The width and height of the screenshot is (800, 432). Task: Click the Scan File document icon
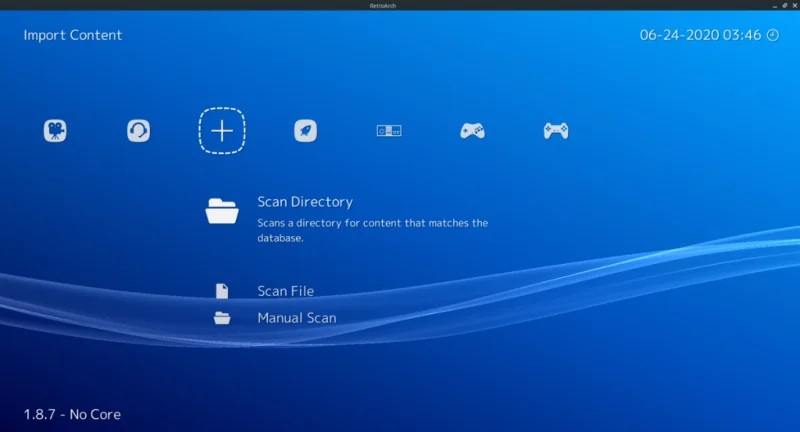pos(222,291)
